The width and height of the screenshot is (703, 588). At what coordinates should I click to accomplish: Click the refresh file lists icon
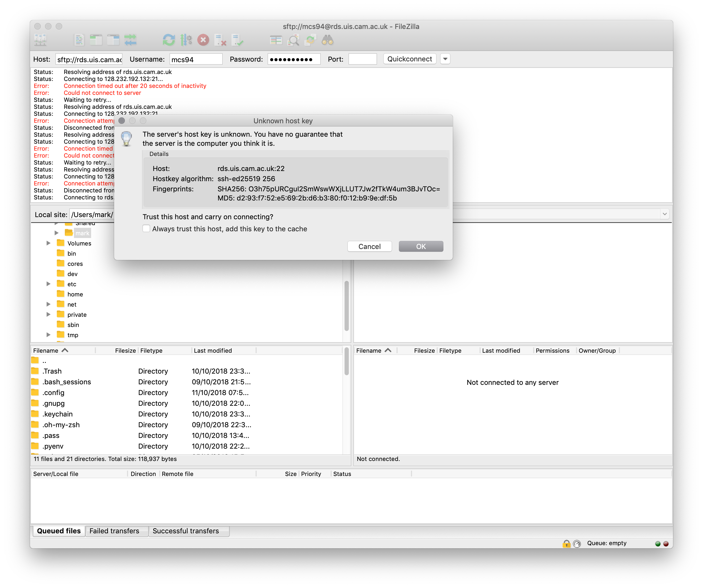169,40
